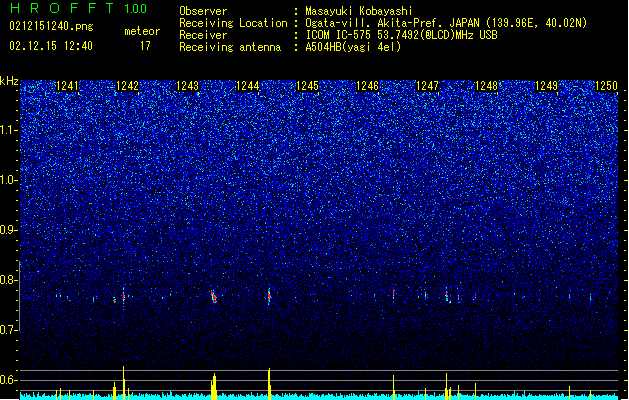Click the 1245 time marker

[307, 86]
